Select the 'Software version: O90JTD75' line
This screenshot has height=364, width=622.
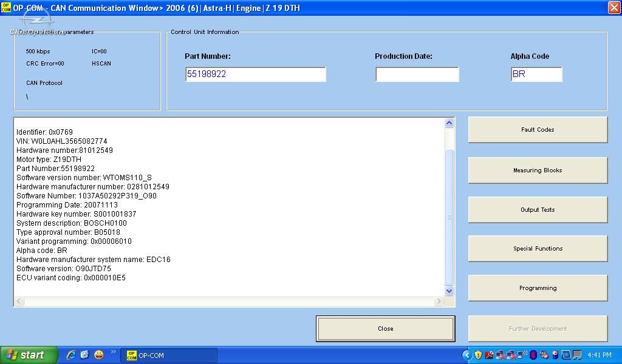coord(63,269)
